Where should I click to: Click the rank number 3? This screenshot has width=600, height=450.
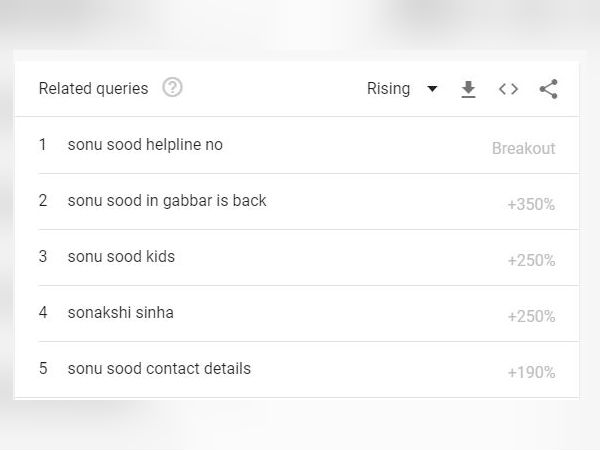click(43, 256)
